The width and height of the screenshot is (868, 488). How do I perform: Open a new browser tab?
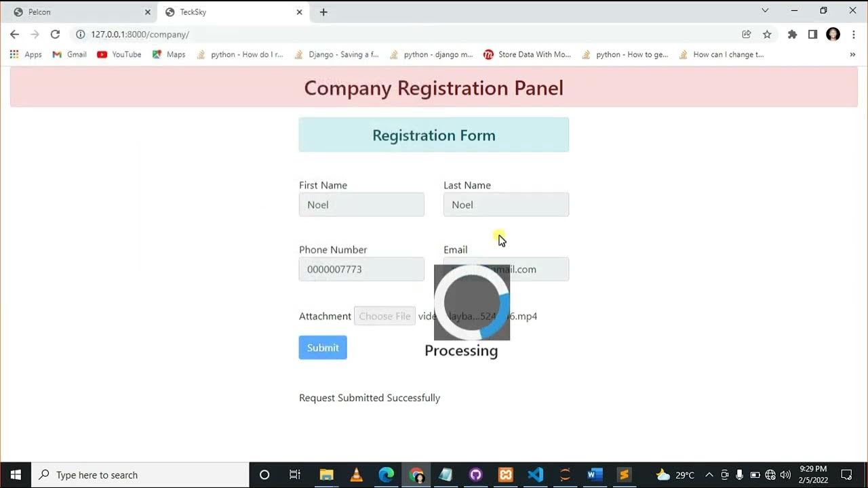pyautogui.click(x=323, y=12)
